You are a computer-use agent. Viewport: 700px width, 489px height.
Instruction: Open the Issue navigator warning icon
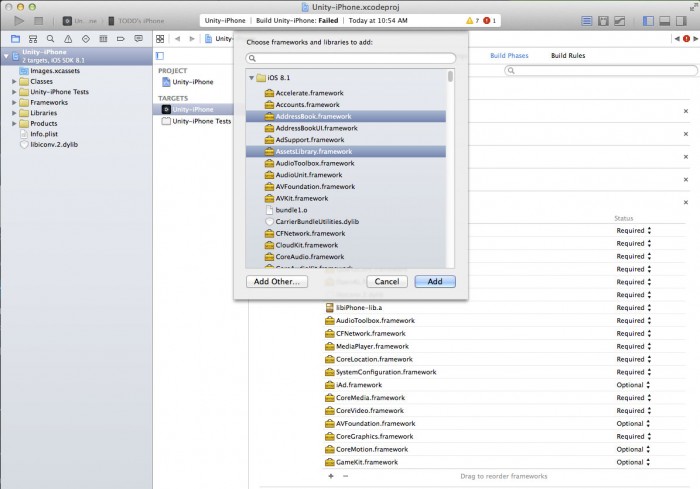(x=67, y=38)
